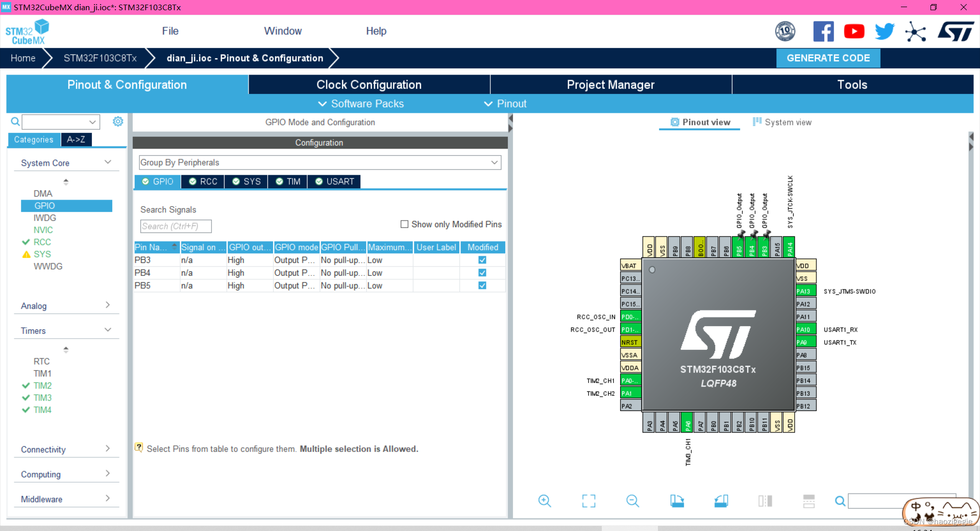Open the category search dropdown
Image resolution: width=980 pixels, height=531 pixels.
pos(92,122)
